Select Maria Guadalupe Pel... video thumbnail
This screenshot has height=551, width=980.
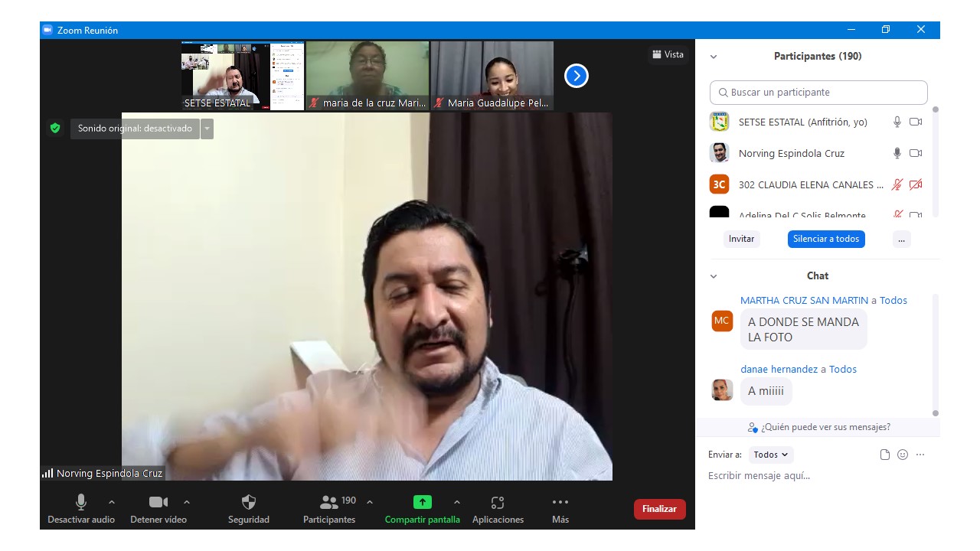click(492, 76)
